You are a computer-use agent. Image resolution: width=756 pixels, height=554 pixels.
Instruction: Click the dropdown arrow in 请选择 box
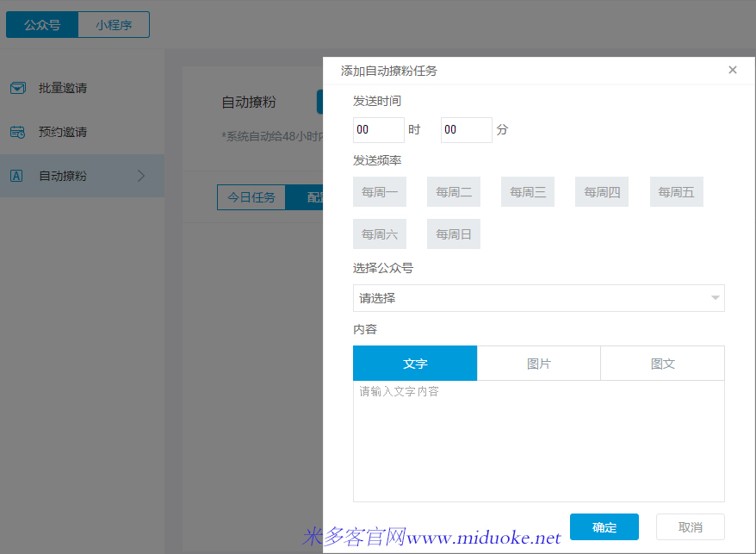coord(715,298)
